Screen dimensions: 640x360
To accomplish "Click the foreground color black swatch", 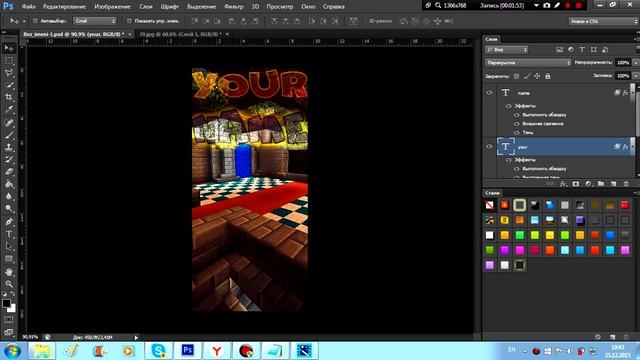I will [6, 303].
